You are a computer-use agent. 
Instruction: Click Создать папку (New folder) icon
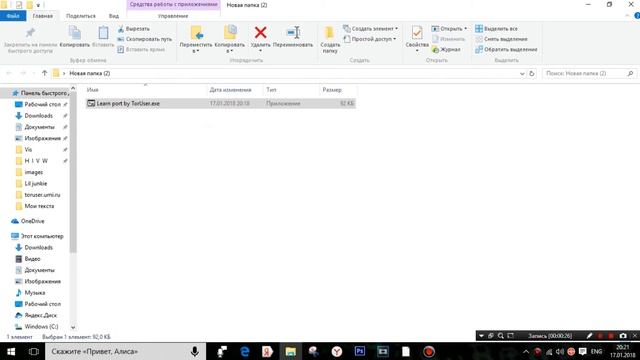pyautogui.click(x=330, y=33)
